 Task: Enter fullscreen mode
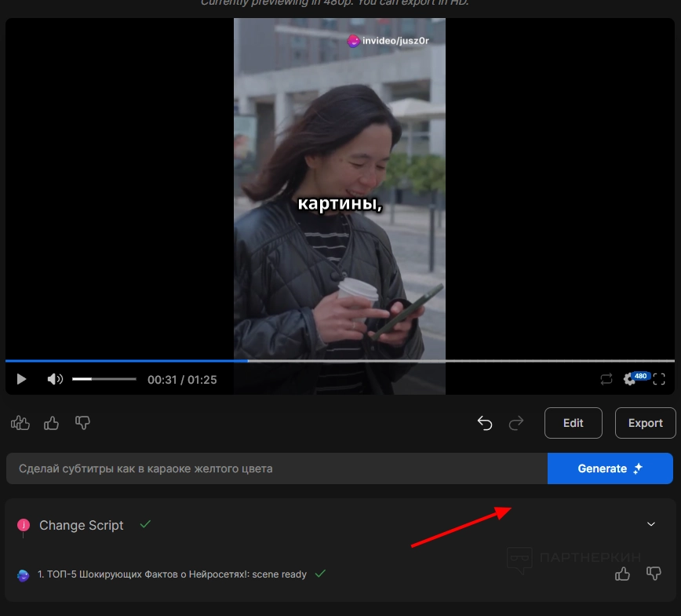point(659,379)
